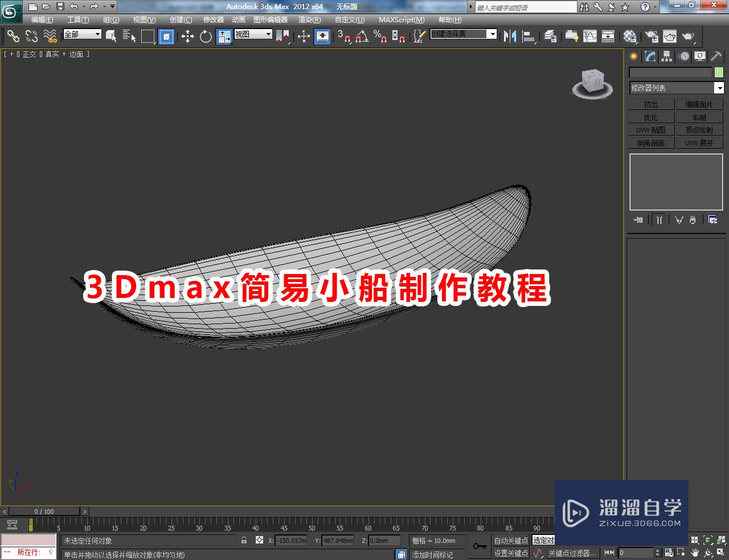Click the Render Production teapot icon
The image size is (729, 560).
(x=689, y=36)
